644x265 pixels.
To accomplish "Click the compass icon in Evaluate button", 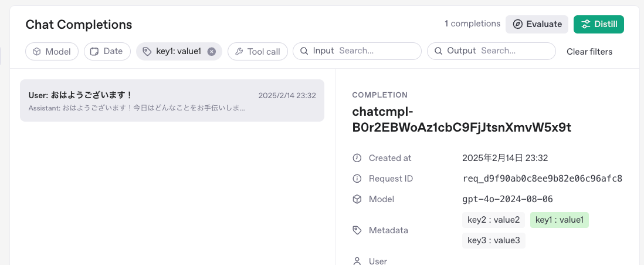I will coord(518,24).
